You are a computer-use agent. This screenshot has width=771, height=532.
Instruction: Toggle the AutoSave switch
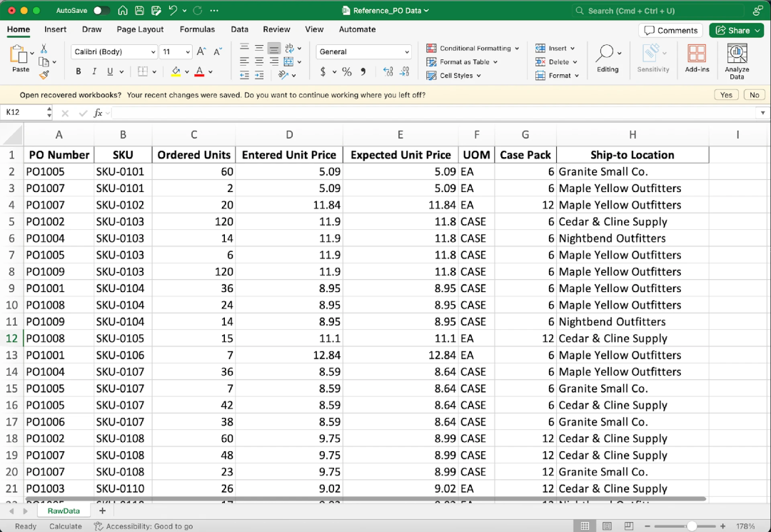click(x=101, y=11)
